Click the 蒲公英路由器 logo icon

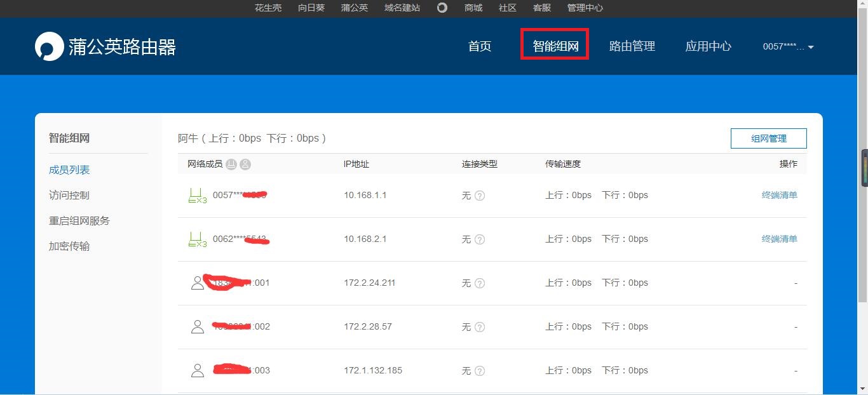pos(49,46)
